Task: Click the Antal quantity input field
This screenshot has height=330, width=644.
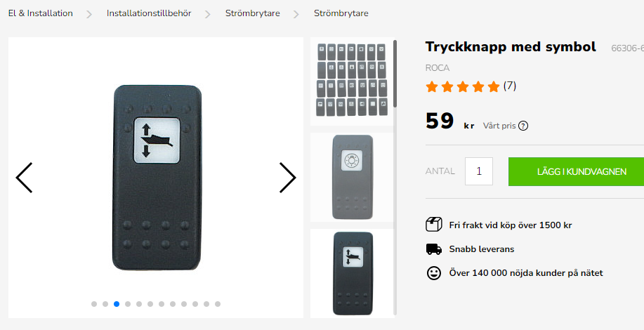Action: point(479,171)
